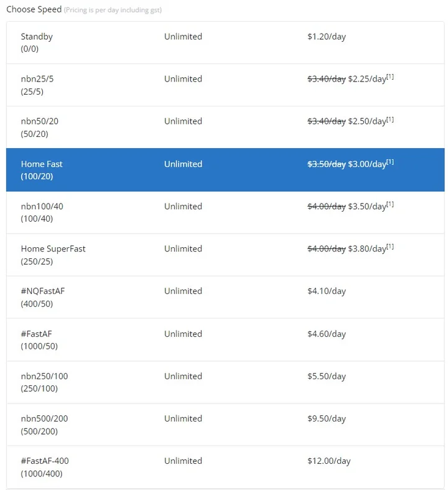Select the nbn250/100 speed plan
448x490 pixels.
pyautogui.click(x=225, y=382)
